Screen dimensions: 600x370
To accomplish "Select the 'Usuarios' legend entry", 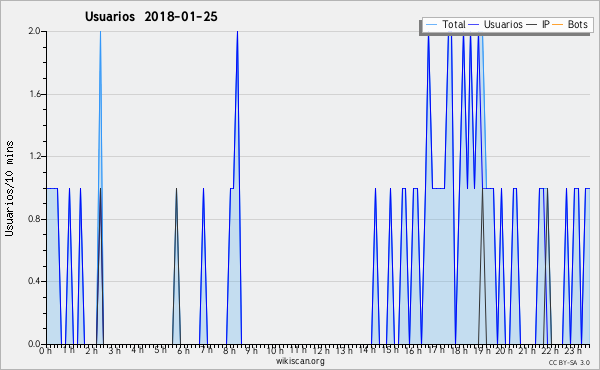I will tap(503, 24).
